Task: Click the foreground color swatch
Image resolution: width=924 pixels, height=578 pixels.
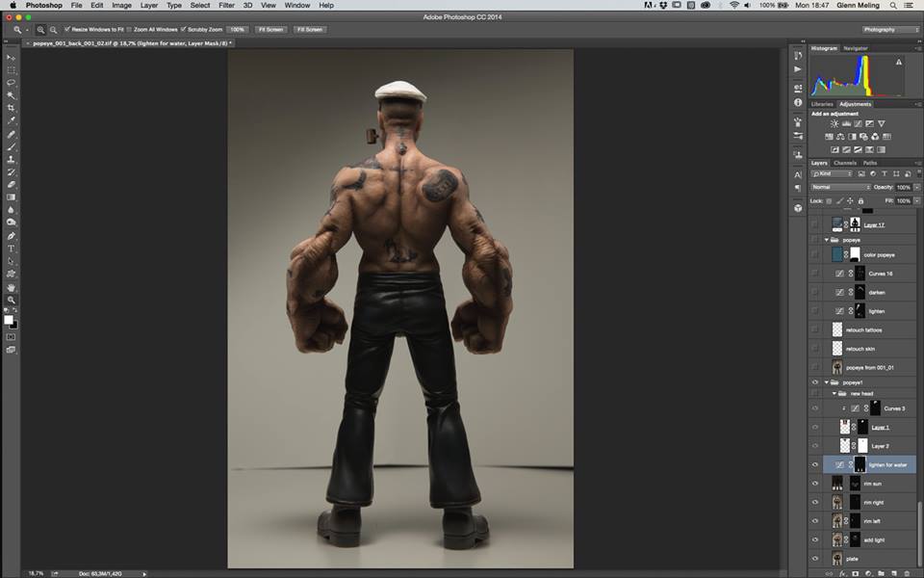Action: (9, 320)
